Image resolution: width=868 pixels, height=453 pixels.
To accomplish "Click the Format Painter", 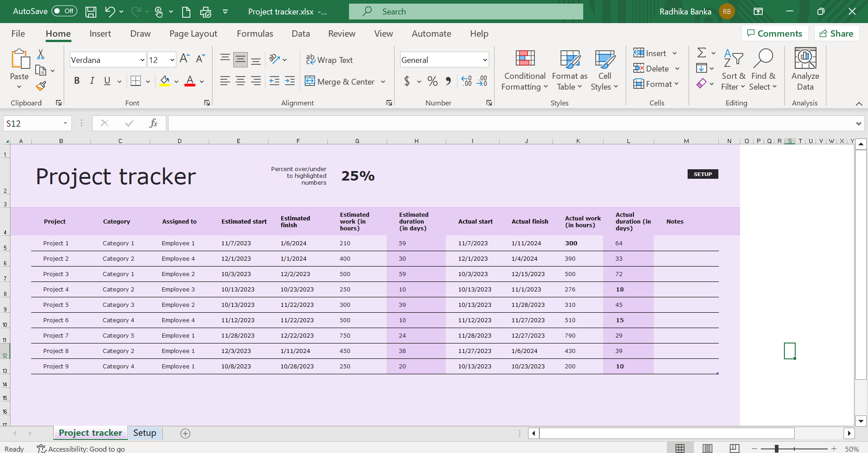I will click(41, 86).
